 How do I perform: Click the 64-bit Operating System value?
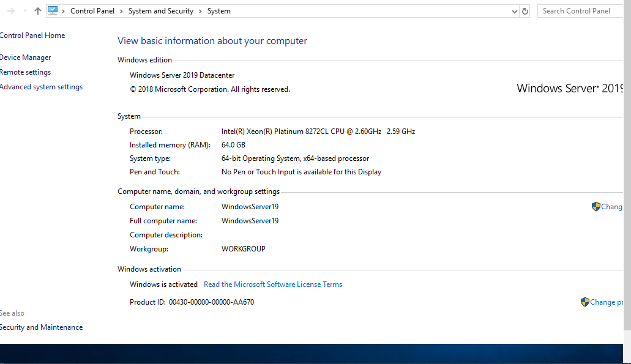[296, 158]
